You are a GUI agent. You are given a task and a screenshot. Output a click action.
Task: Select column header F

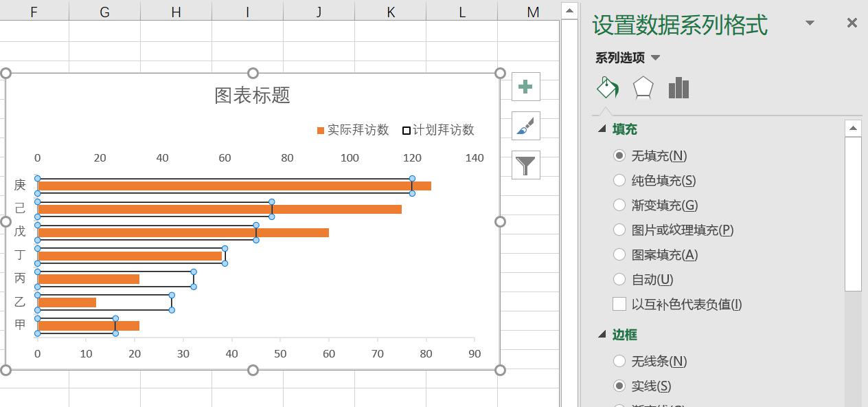coord(34,12)
